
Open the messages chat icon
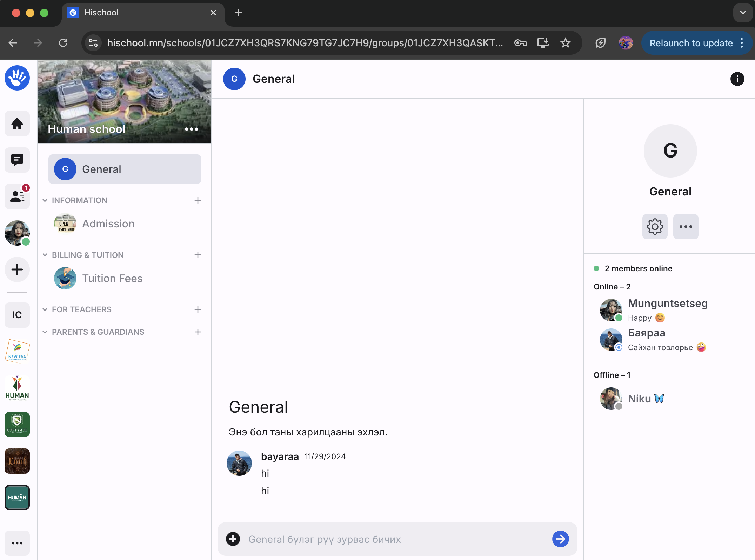pyautogui.click(x=17, y=160)
